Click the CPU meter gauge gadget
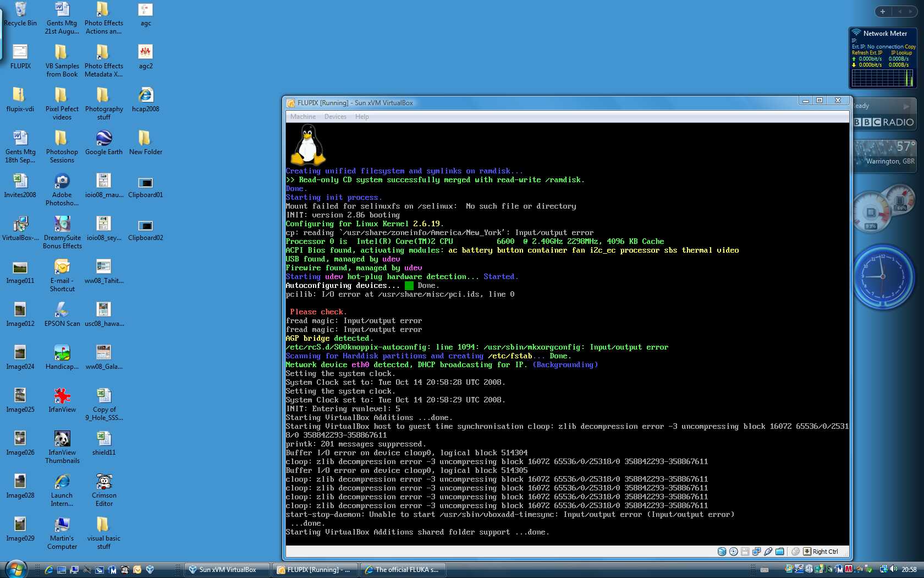Image resolution: width=924 pixels, height=578 pixels. click(871, 212)
